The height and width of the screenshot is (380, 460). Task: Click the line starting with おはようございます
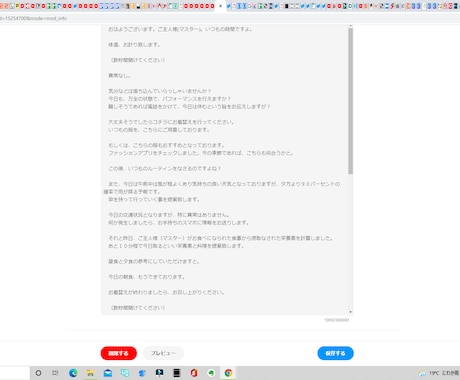click(180, 29)
